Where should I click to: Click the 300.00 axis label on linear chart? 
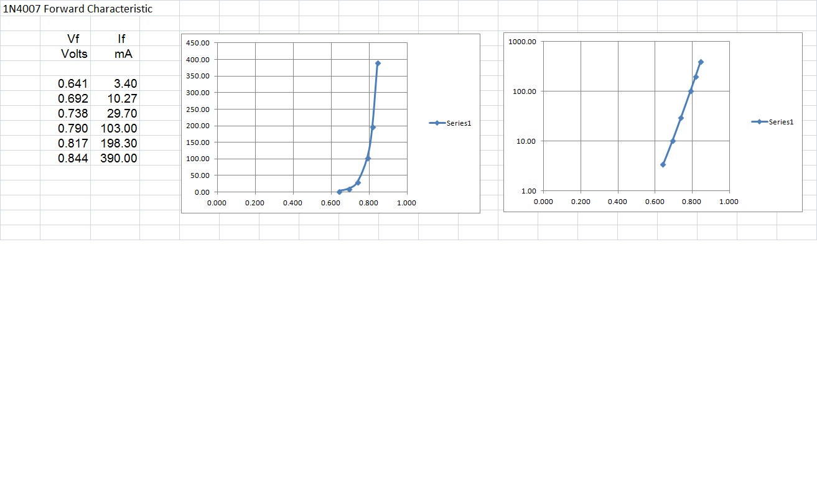pos(198,93)
